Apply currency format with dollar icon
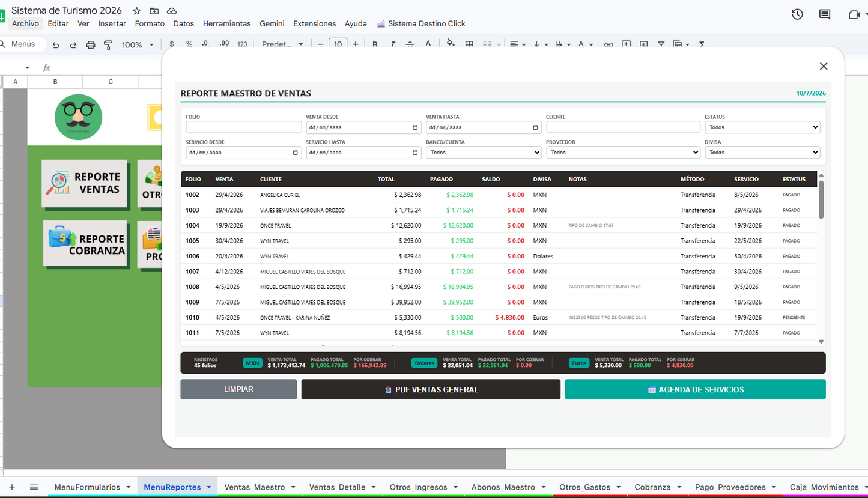This screenshot has height=498, width=868. pos(172,44)
